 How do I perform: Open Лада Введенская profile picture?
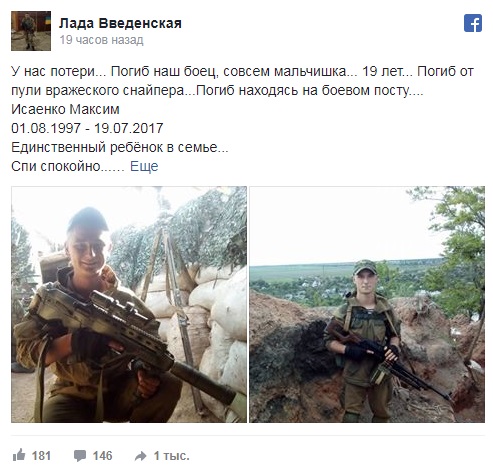31,31
